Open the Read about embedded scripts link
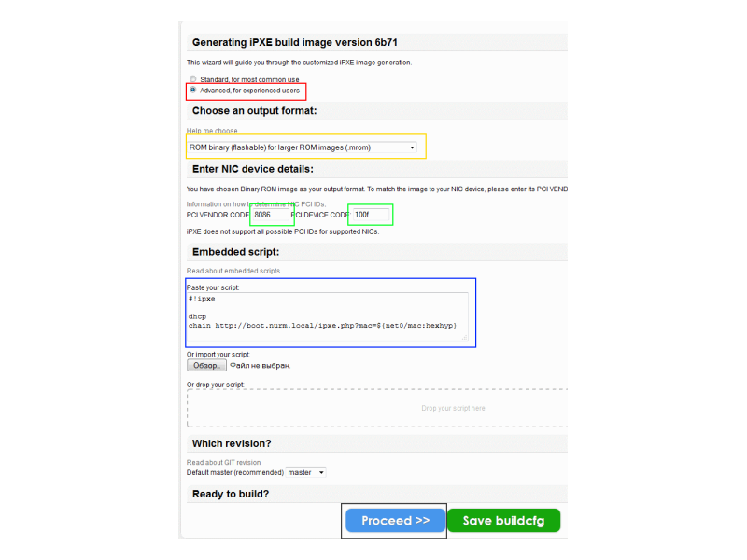This screenshot has height=560, width=747. click(233, 271)
